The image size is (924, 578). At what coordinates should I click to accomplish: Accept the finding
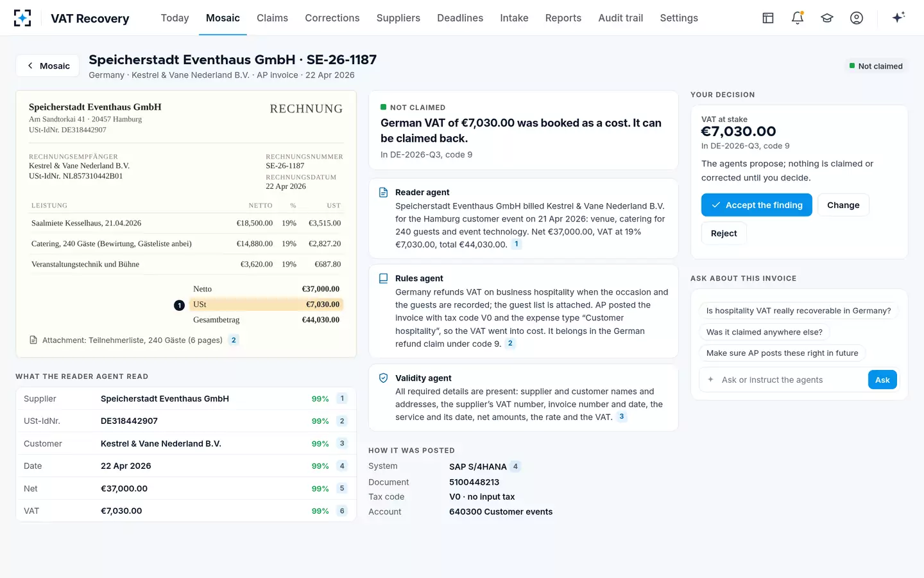click(x=757, y=205)
